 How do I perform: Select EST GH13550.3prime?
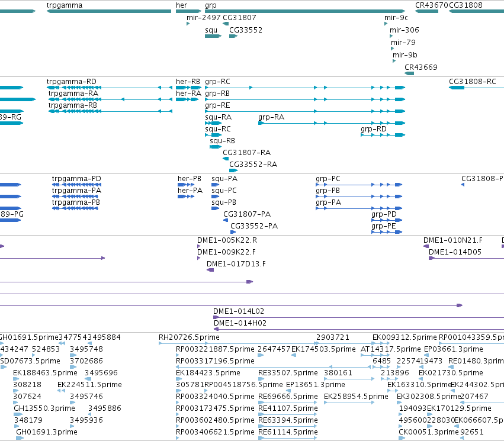tap(18, 414)
